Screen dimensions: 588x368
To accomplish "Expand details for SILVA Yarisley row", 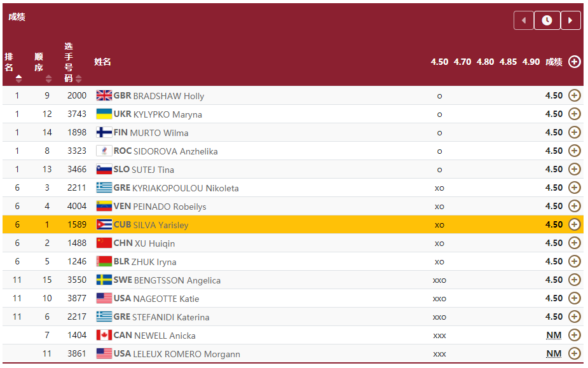I will click(x=574, y=224).
